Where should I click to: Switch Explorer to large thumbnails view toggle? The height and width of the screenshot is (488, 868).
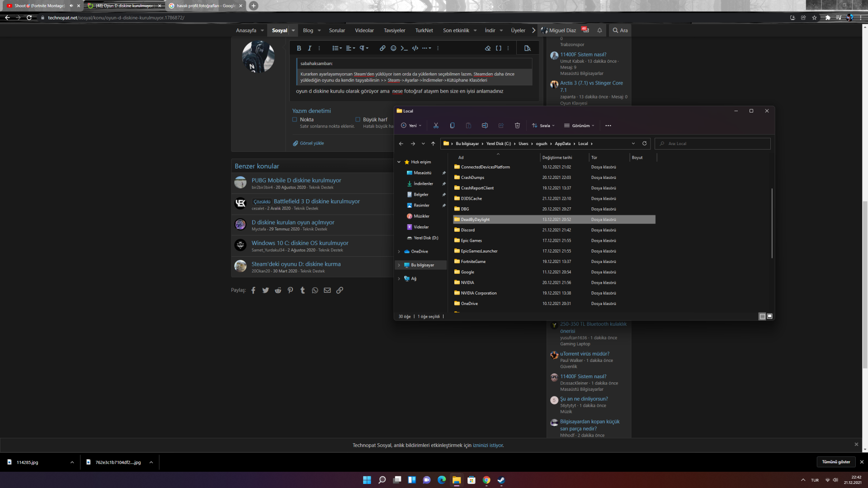point(770,316)
